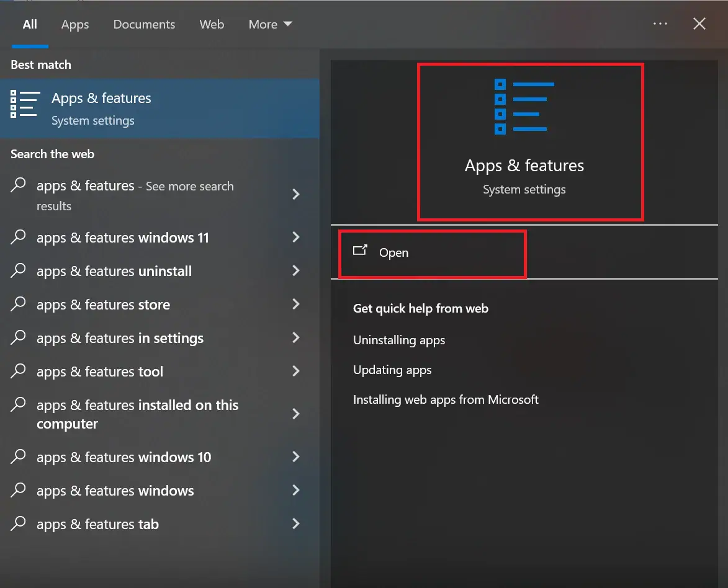Open the Apps & features settings
728x588 pixels.
pos(393,253)
